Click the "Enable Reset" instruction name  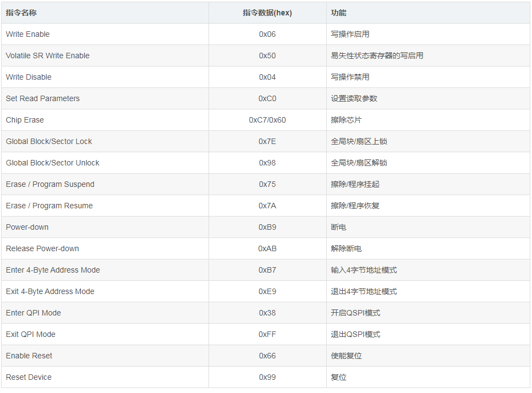pos(29,356)
